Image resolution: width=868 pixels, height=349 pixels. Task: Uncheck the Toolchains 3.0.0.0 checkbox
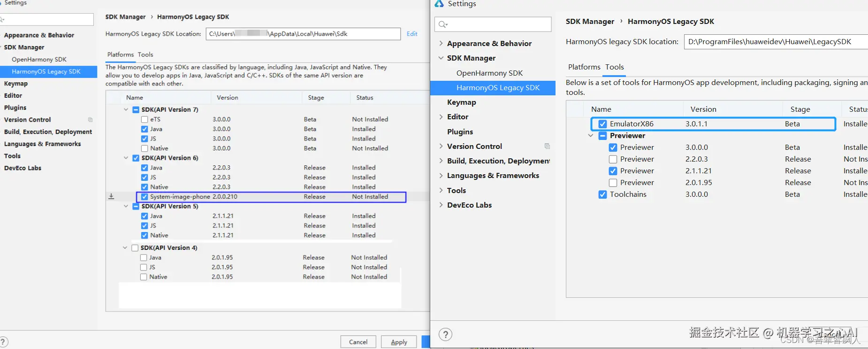[602, 194]
